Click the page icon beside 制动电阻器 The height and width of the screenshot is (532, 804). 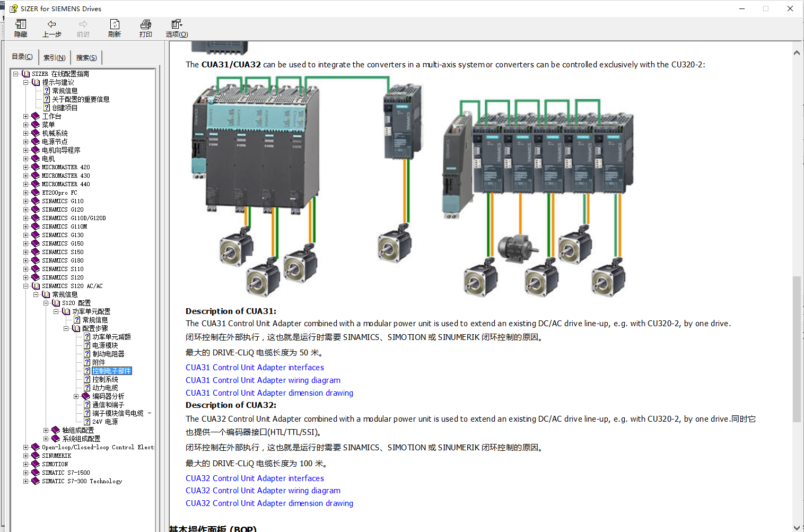(87, 354)
